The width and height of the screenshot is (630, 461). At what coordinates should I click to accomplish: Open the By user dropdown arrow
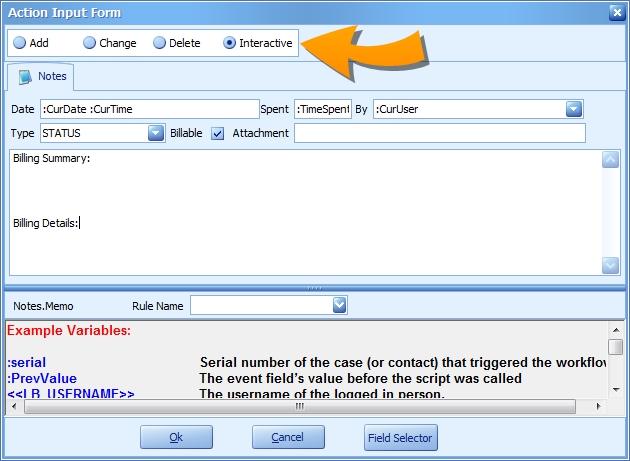(x=574, y=109)
